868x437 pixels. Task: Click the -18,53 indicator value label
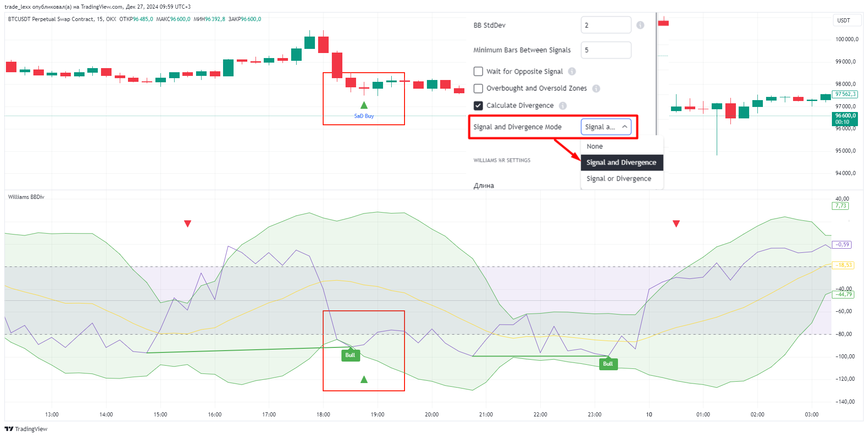point(843,265)
